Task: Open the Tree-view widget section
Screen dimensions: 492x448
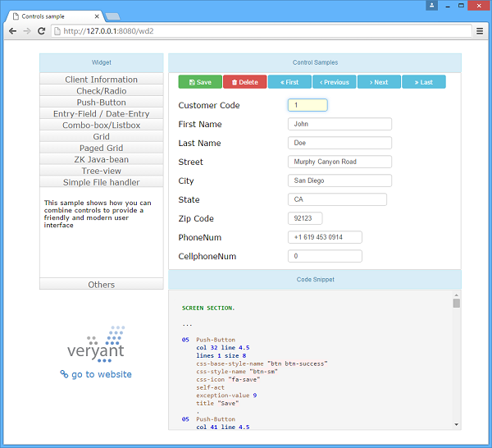Action: [102, 171]
